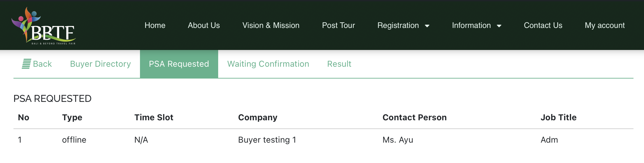Open the Post Tour page
This screenshot has width=644, height=163.
pyautogui.click(x=338, y=25)
